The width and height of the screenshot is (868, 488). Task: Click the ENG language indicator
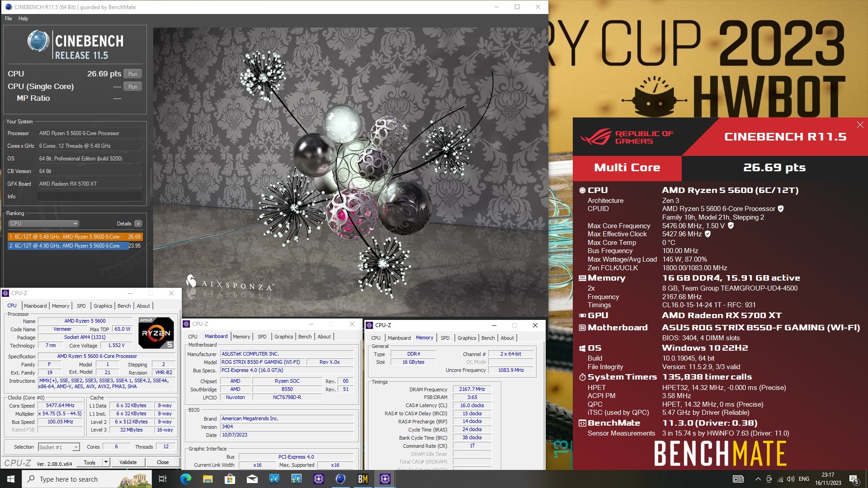tap(804, 479)
